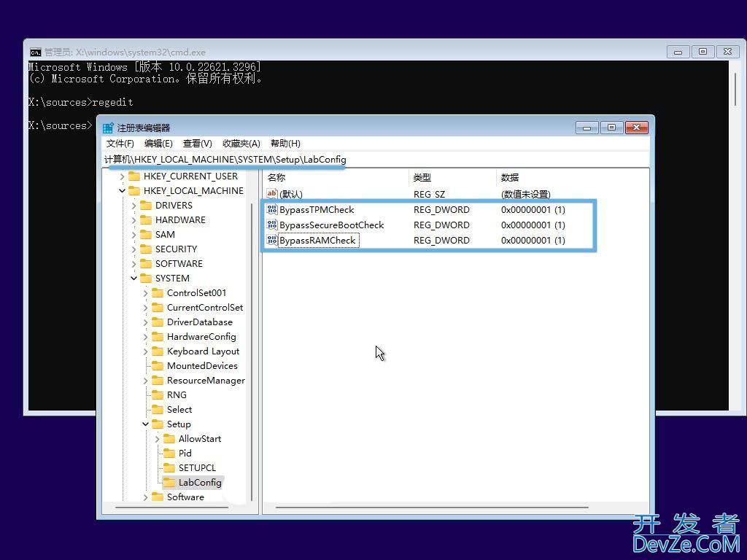This screenshot has width=747, height=560.
Task: Select the ResourceManager folder icon
Action: point(158,380)
